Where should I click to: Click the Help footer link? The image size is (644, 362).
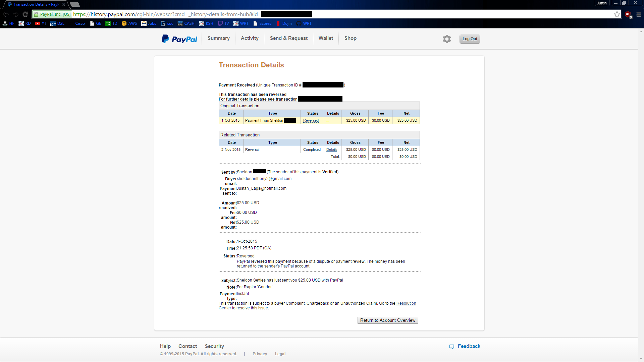pos(165,346)
